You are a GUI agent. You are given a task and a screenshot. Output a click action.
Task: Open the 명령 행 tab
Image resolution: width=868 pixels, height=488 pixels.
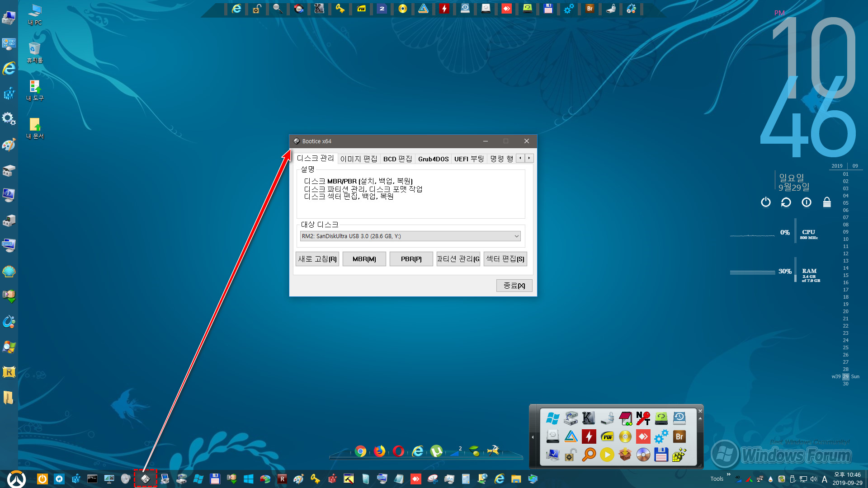click(501, 159)
